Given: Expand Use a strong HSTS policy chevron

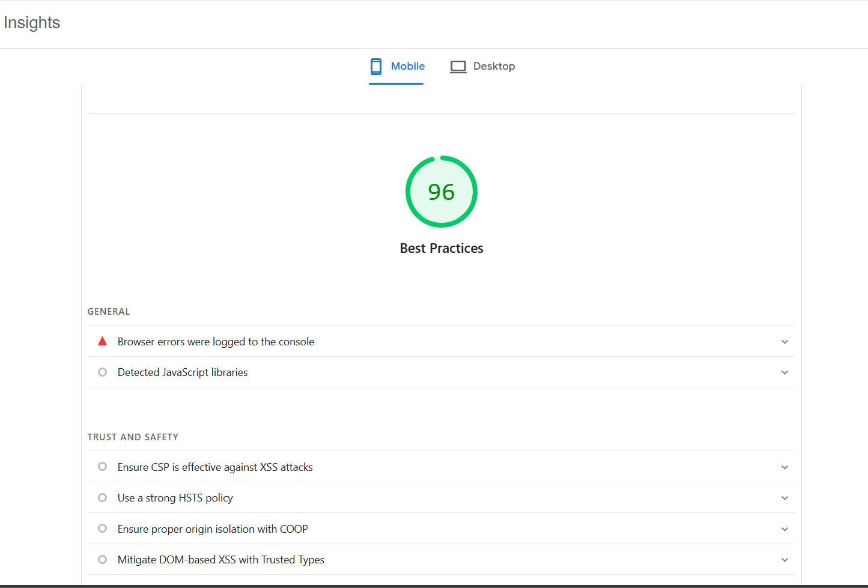Looking at the screenshot, I should click(785, 498).
